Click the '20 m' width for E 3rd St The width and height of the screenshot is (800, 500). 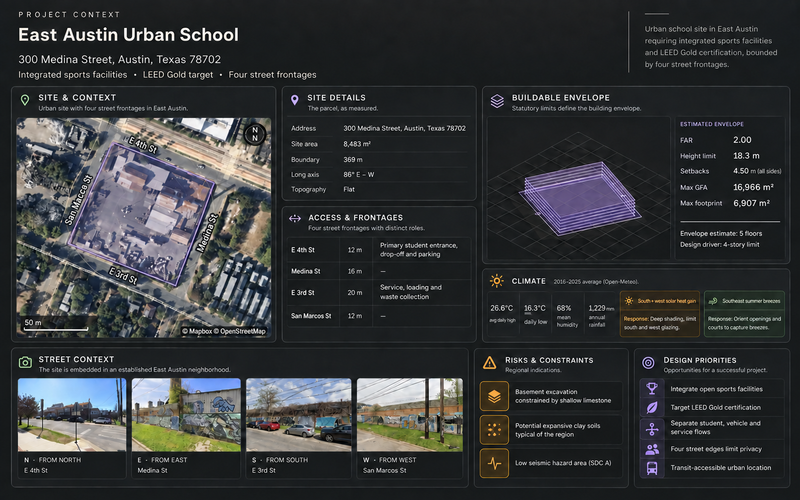tap(355, 293)
